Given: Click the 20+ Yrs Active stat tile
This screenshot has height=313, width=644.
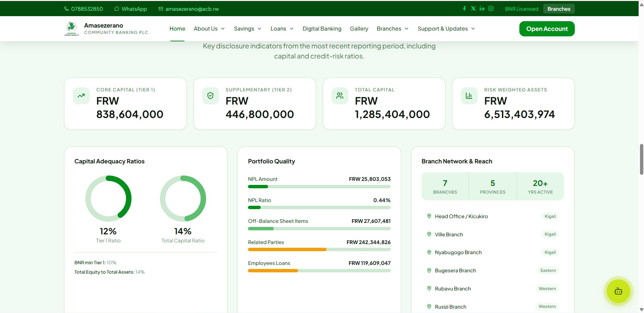Looking at the screenshot, I should pos(540,186).
